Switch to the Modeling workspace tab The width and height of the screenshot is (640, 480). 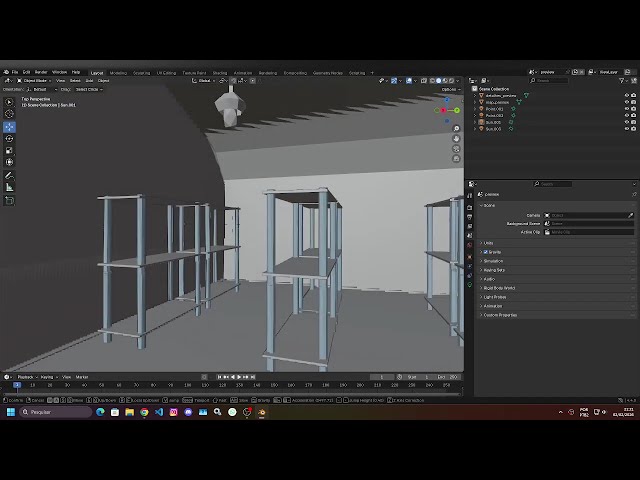pyautogui.click(x=118, y=73)
